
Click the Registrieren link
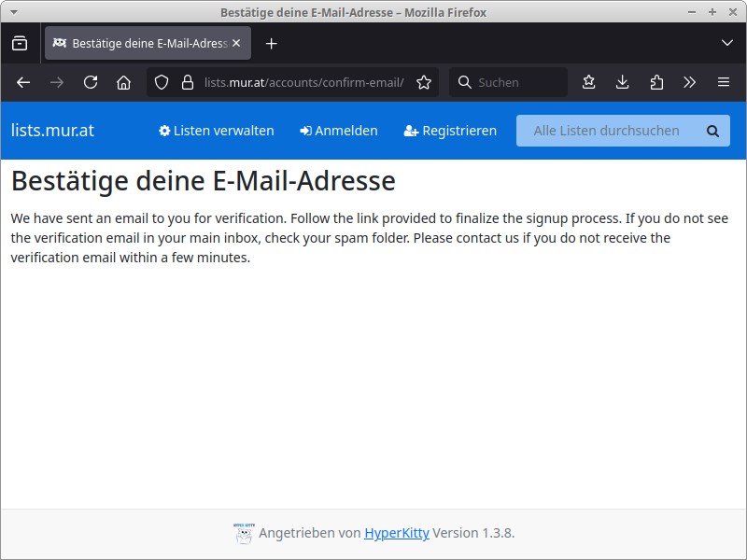tap(450, 131)
